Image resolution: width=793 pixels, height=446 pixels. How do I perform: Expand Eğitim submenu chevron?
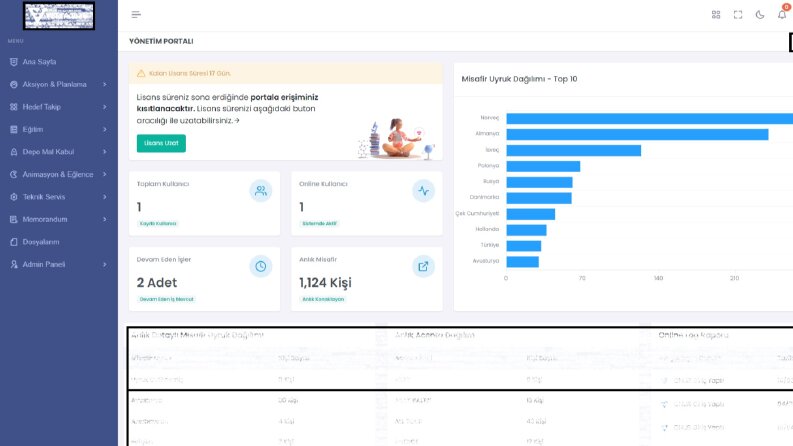click(105, 129)
